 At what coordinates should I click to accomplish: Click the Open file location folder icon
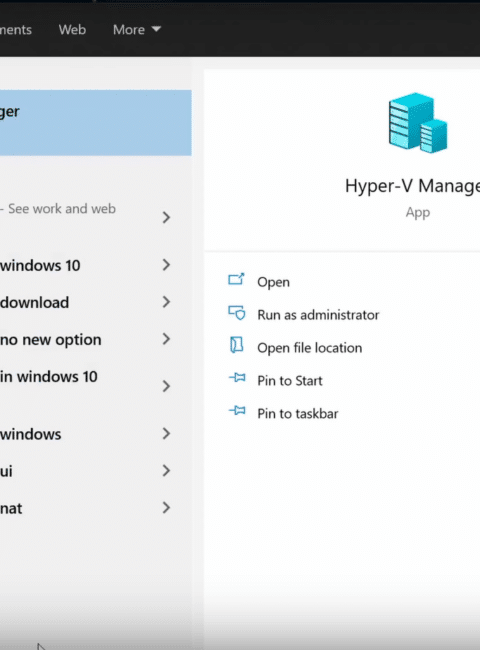click(236, 345)
